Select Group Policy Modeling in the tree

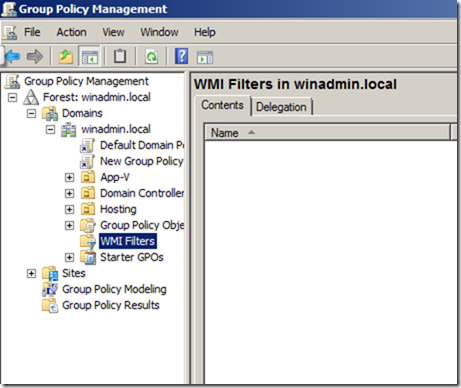pyautogui.click(x=114, y=289)
